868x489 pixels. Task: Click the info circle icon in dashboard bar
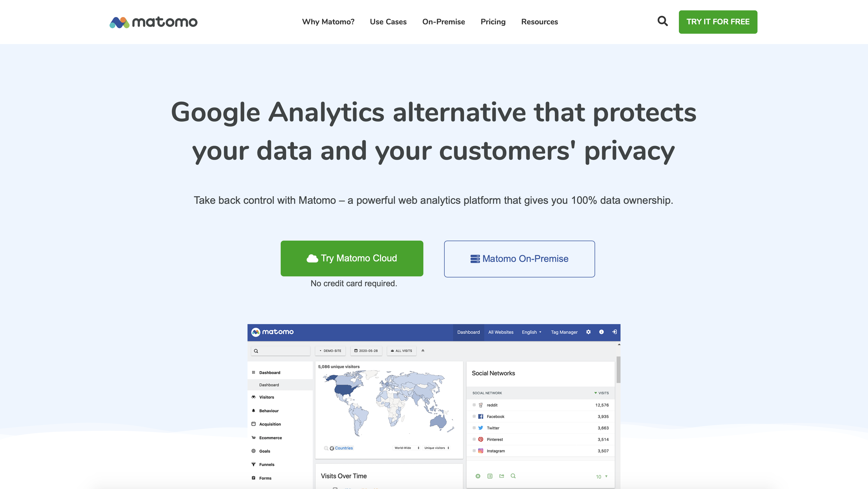601,332
